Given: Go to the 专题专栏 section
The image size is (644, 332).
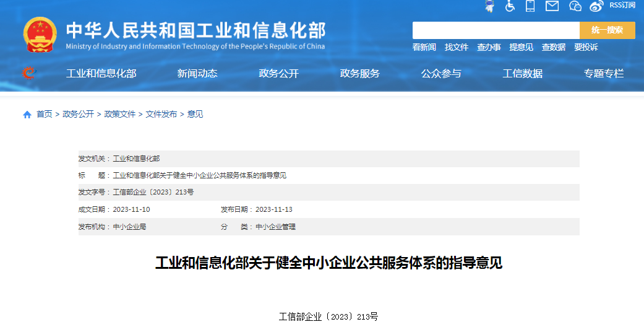Looking at the screenshot, I should click(604, 73).
